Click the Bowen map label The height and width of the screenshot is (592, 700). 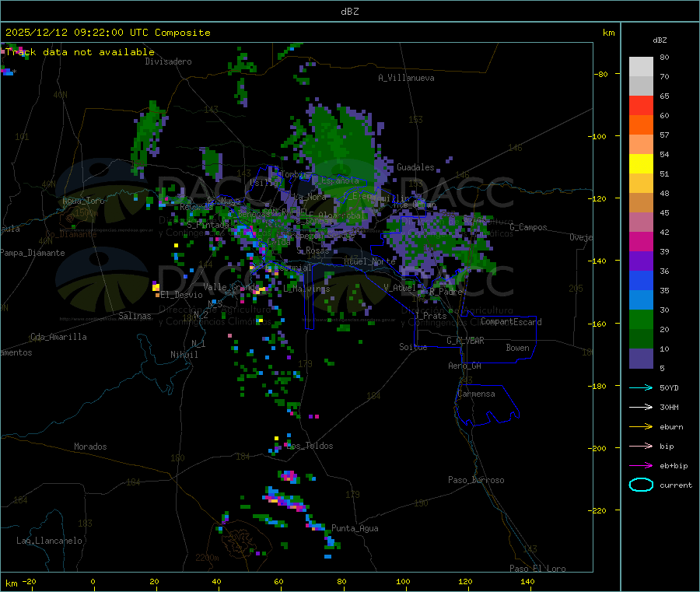517,348
